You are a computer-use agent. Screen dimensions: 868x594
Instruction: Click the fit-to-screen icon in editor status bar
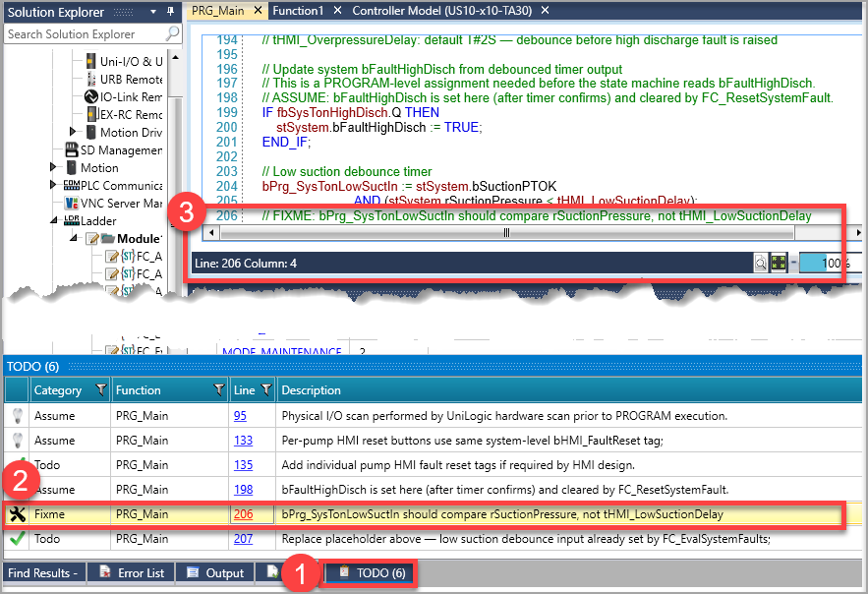(779, 264)
